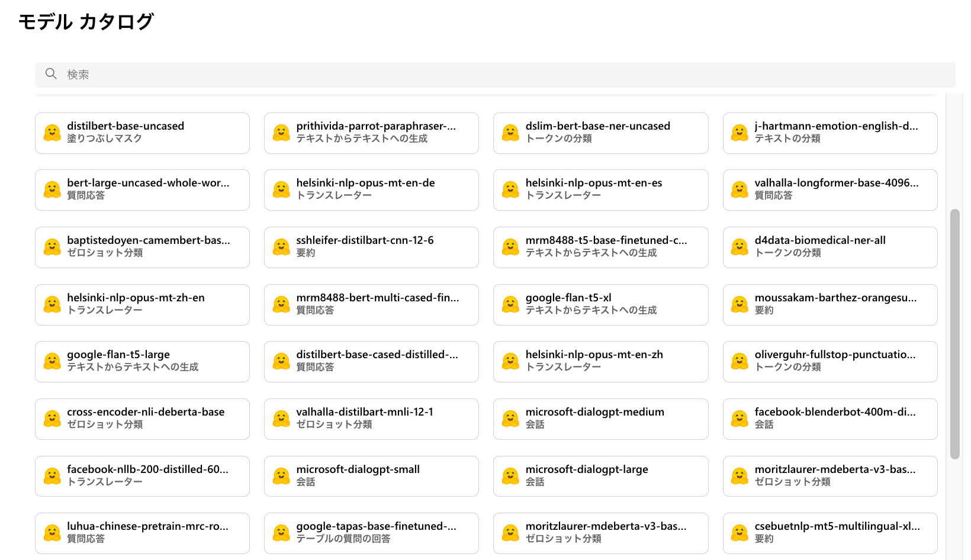Open the helsinki-nlp-opus-mt-en-es title
Screen dimensions: 971x560
tap(594, 183)
